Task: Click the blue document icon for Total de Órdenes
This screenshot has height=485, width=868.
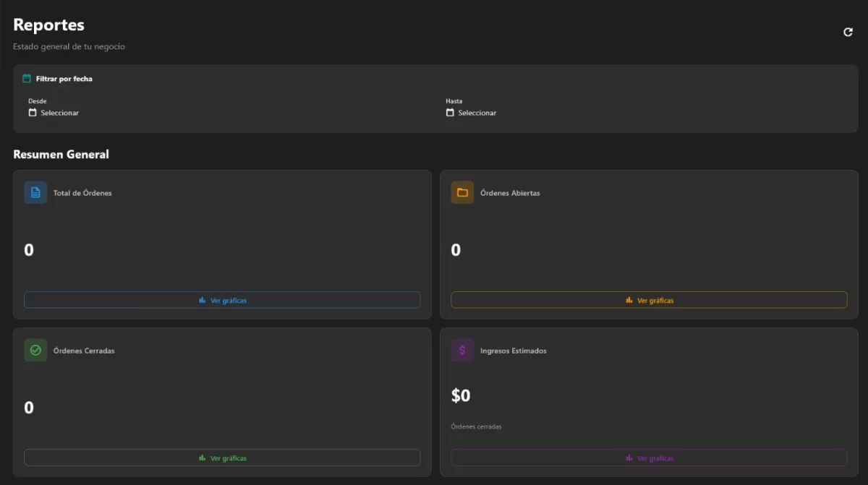Action: pyautogui.click(x=35, y=192)
